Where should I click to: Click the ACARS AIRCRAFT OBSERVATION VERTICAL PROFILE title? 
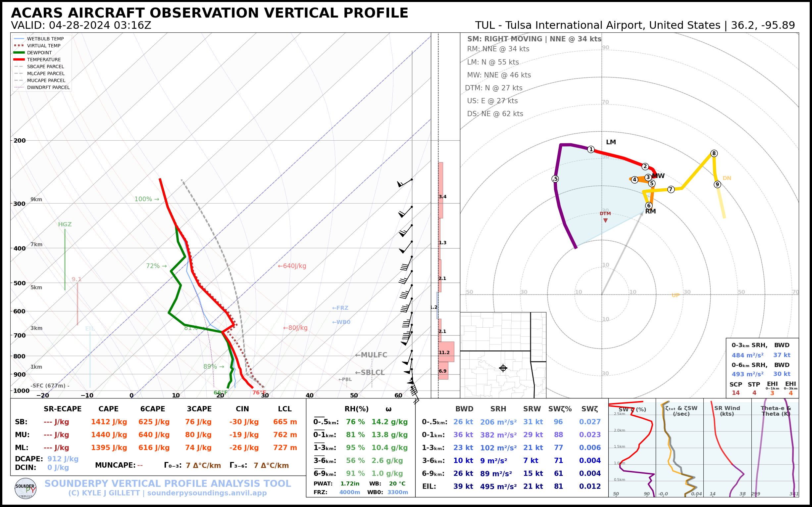[x=209, y=13]
